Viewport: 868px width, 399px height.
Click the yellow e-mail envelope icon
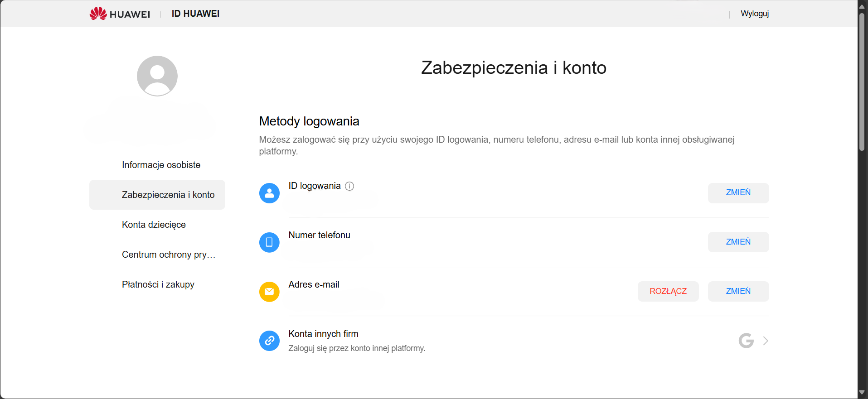(269, 292)
